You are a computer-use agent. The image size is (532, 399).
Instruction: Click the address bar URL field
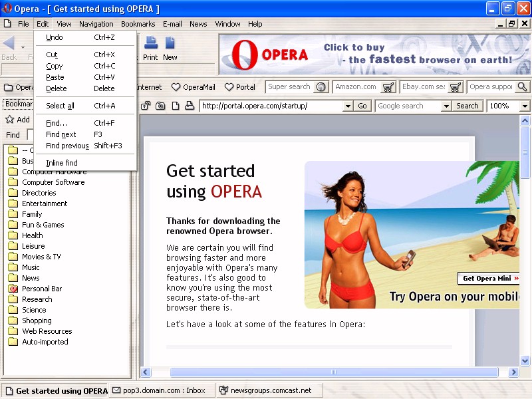point(271,106)
